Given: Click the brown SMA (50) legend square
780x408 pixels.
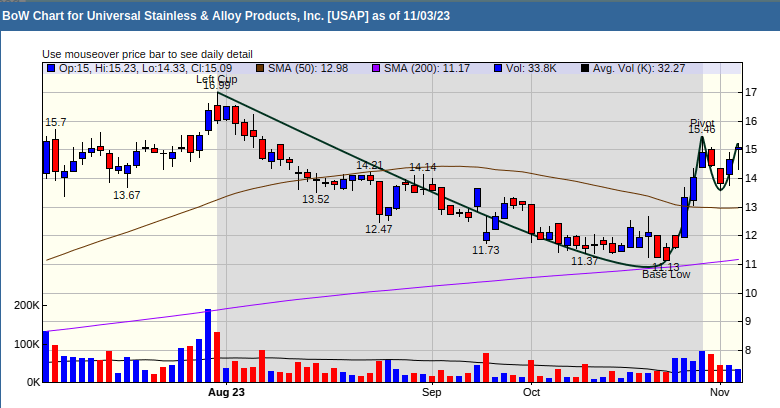Looking at the screenshot, I should tap(260, 68).
